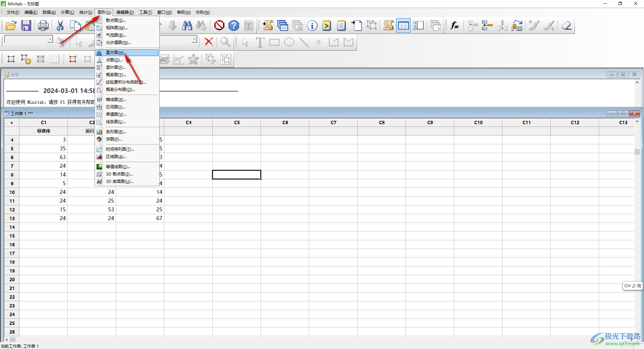Click the down arrow Next Command icon
The height and width of the screenshot is (349, 644).
coord(173,26)
